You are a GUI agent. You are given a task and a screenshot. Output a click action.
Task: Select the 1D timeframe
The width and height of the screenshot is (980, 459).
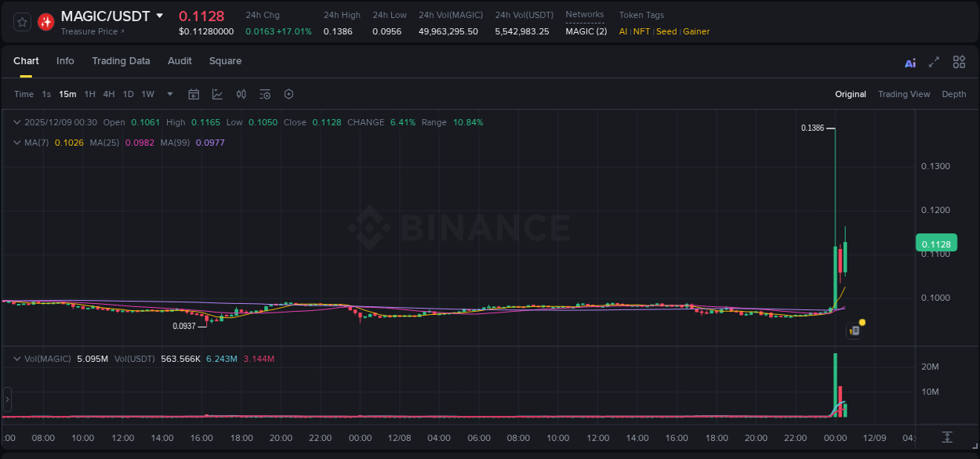point(128,94)
